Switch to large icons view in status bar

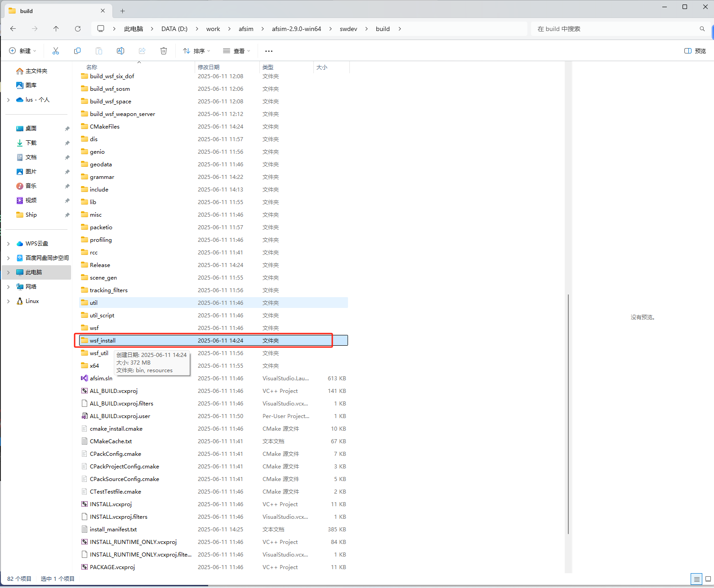tap(708, 579)
